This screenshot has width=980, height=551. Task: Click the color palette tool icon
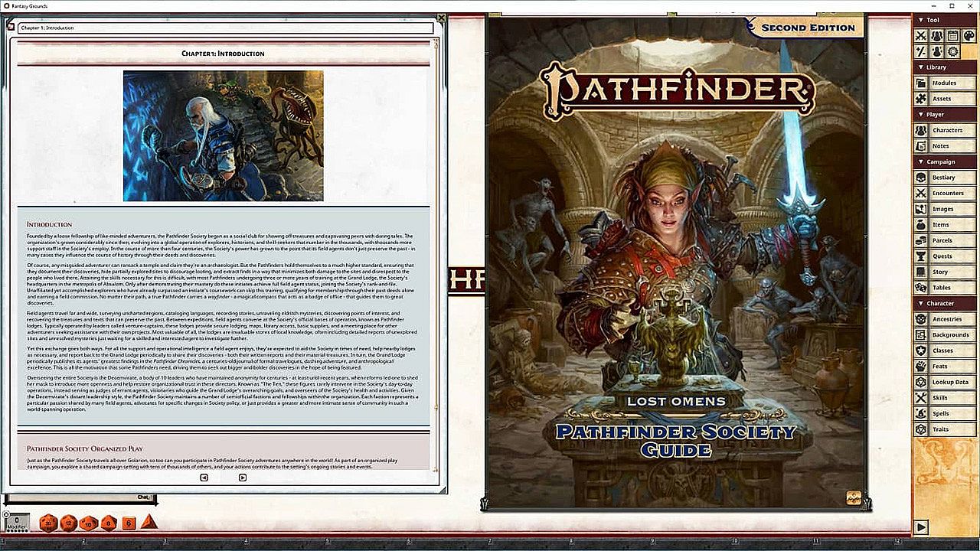tap(969, 35)
